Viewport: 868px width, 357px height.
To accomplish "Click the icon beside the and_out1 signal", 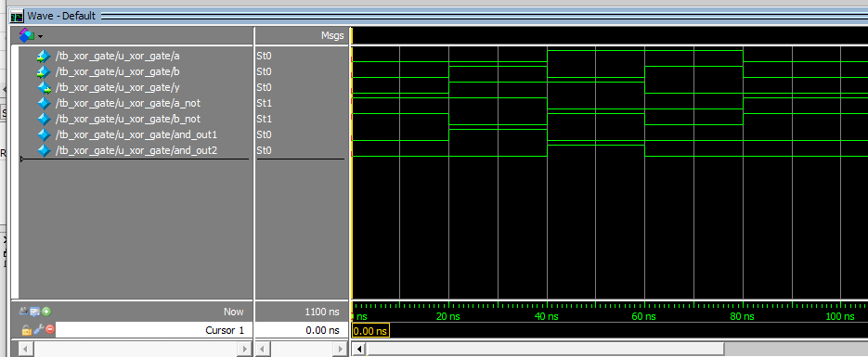I will pyautogui.click(x=44, y=134).
